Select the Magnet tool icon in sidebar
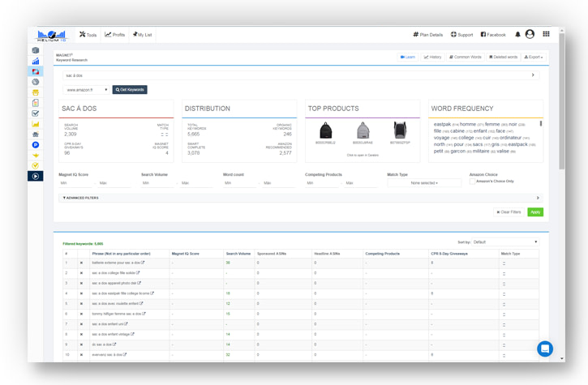This screenshot has width=588, height=385. click(x=35, y=71)
